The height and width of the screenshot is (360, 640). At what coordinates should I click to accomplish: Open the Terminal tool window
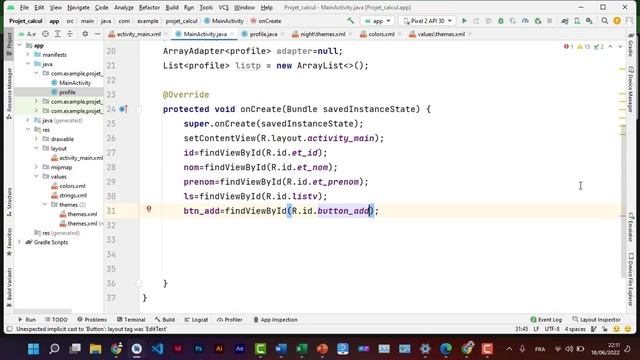131,320
